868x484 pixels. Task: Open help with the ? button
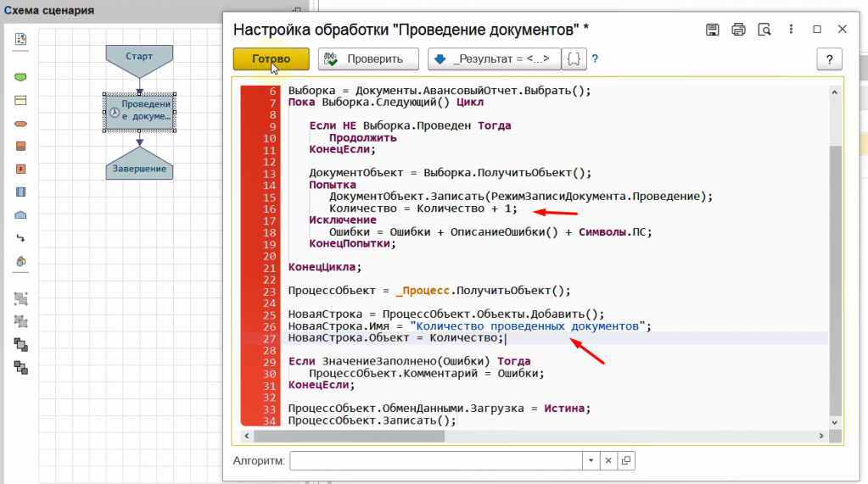pos(829,59)
